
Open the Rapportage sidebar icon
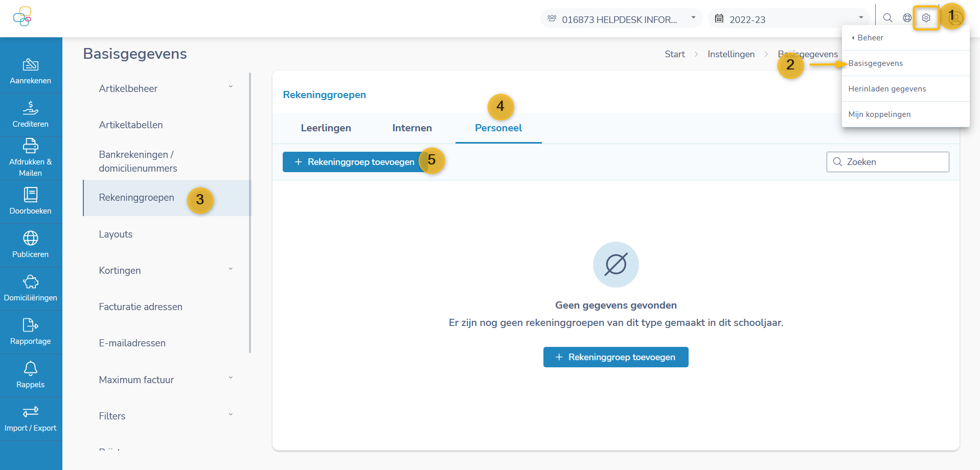(31, 325)
